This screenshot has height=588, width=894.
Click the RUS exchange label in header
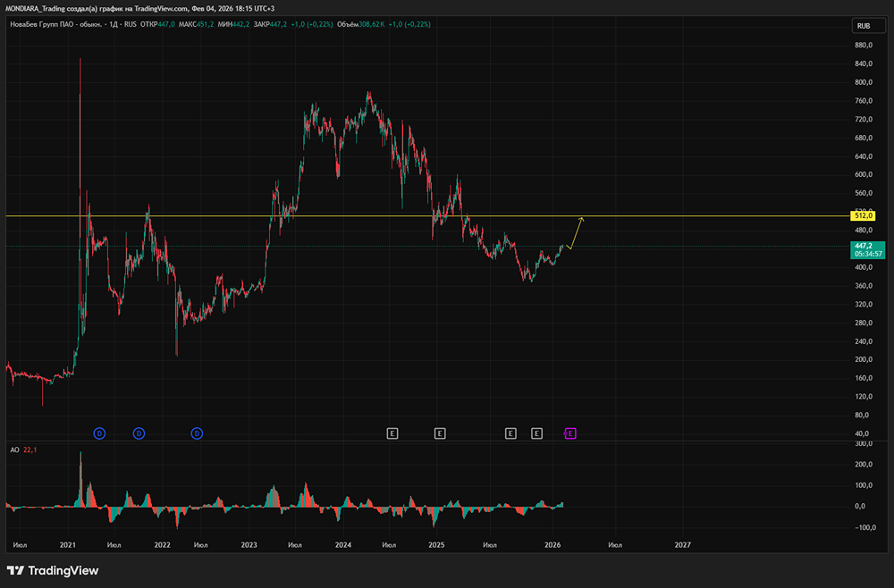tap(130, 24)
